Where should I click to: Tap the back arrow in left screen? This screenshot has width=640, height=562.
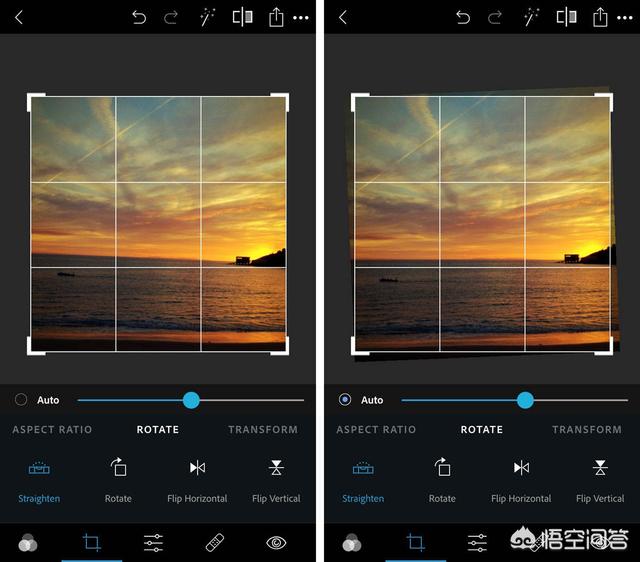pyautogui.click(x=19, y=18)
